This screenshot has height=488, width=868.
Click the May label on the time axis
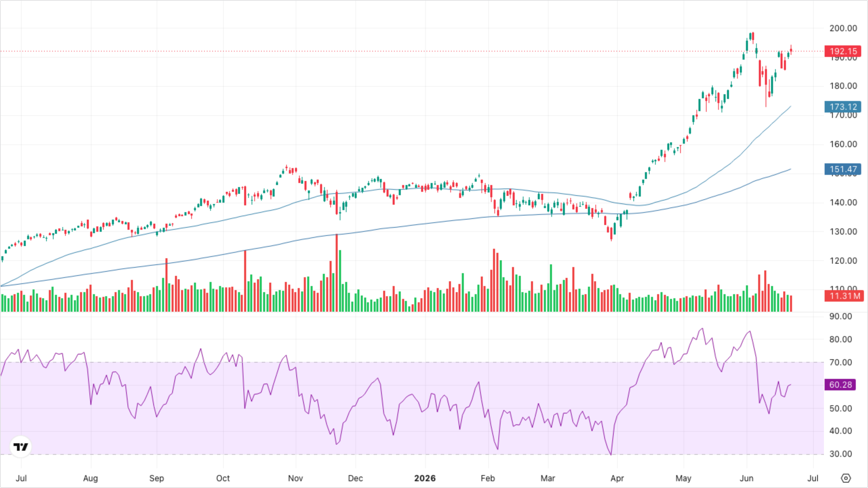point(683,478)
